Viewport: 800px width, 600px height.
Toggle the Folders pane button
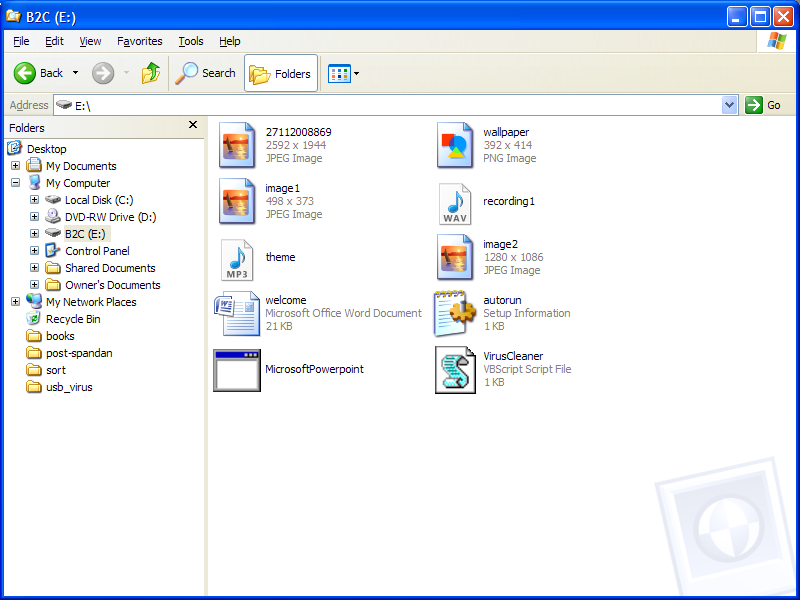click(x=281, y=73)
